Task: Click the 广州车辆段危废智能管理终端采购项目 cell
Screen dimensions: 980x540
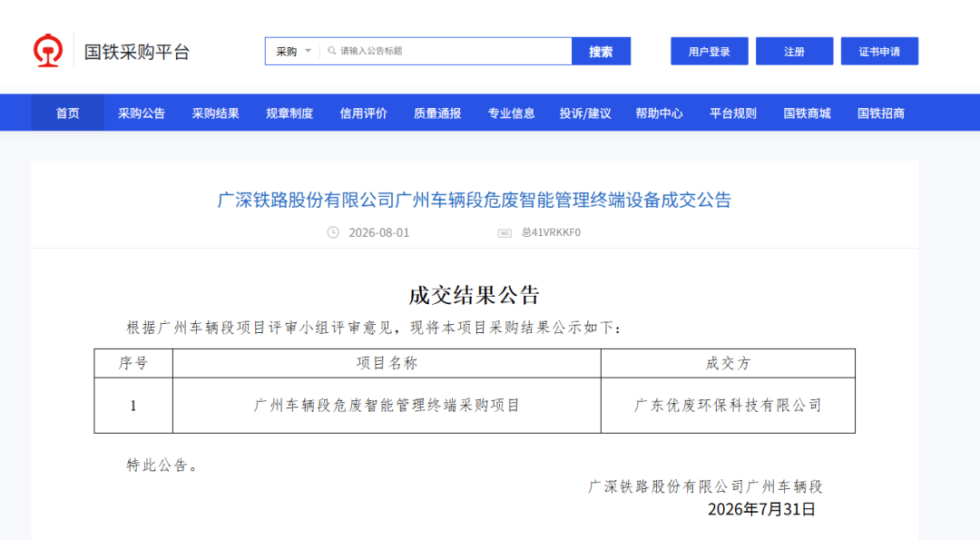Action: [x=387, y=406]
